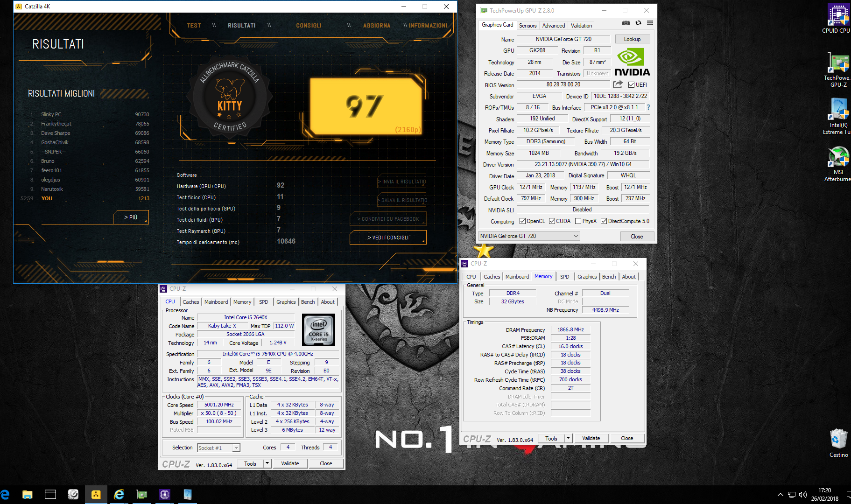Click Task View taskbar button

50,495
